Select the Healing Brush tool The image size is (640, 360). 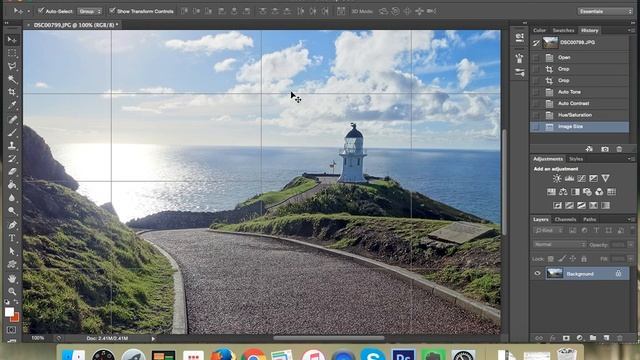pos(12,119)
